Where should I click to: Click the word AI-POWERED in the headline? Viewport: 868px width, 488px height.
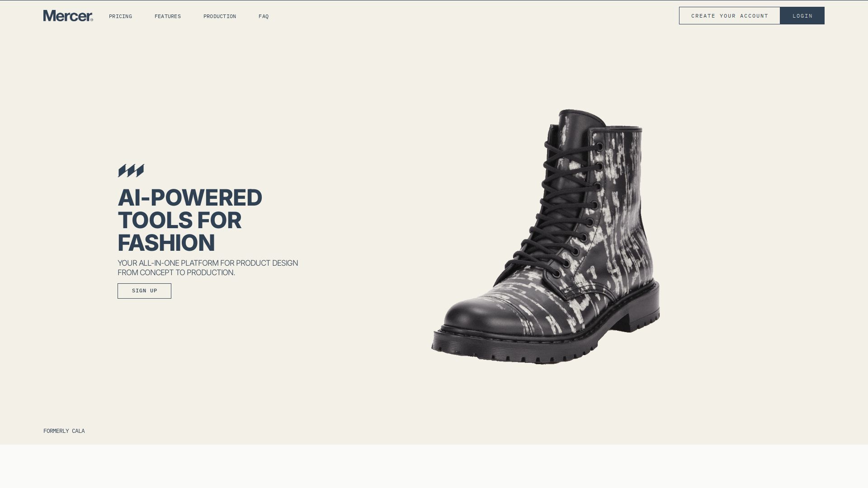[190, 198]
